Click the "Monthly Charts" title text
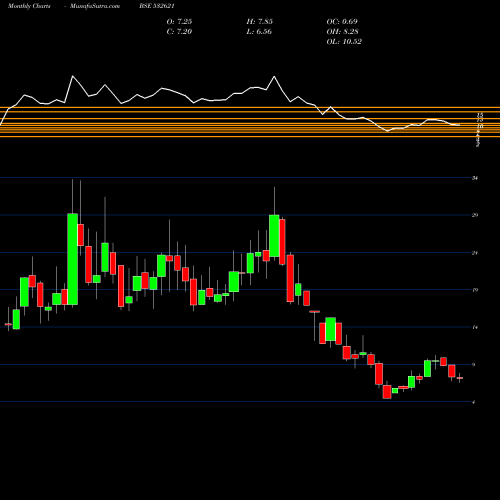This screenshot has height=500, width=500. (29, 6)
